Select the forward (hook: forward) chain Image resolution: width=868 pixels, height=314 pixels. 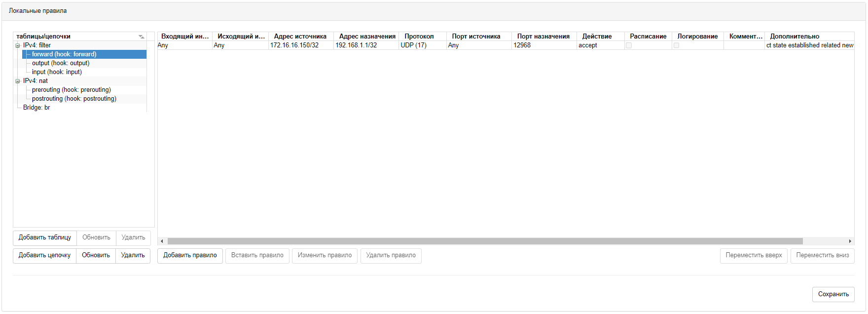pos(64,54)
